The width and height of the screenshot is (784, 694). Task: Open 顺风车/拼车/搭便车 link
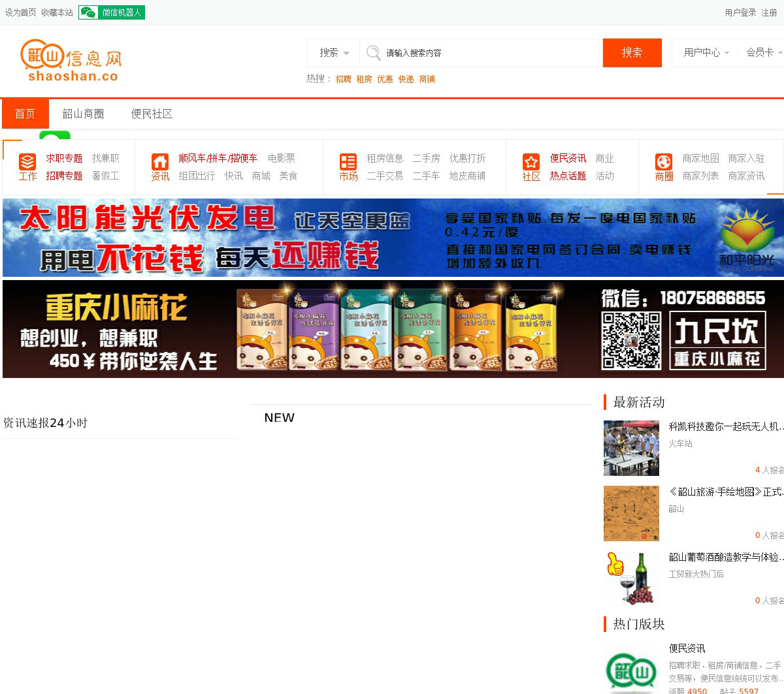coord(218,159)
